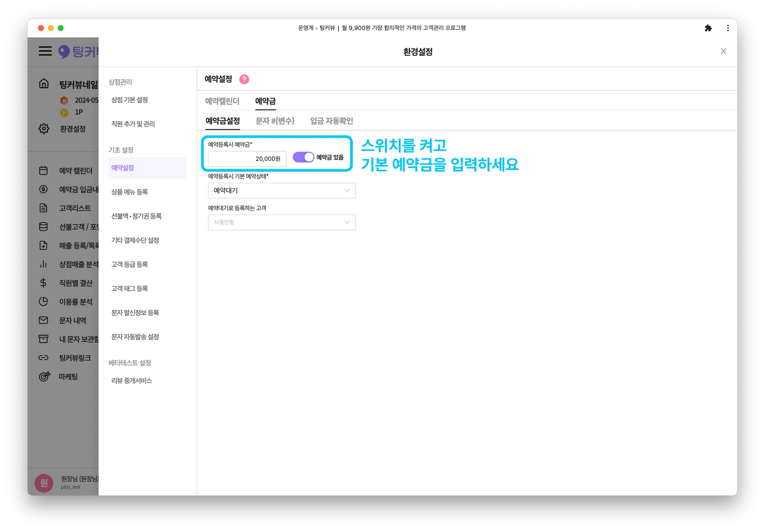Click the marketing target icon
Image resolution: width=765 pixels, height=532 pixels.
44,376
